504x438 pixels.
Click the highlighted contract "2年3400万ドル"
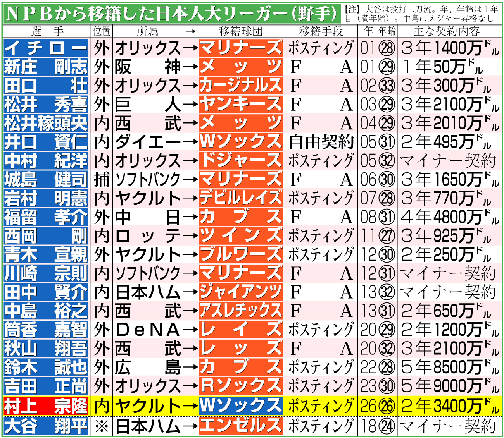[x=450, y=406]
